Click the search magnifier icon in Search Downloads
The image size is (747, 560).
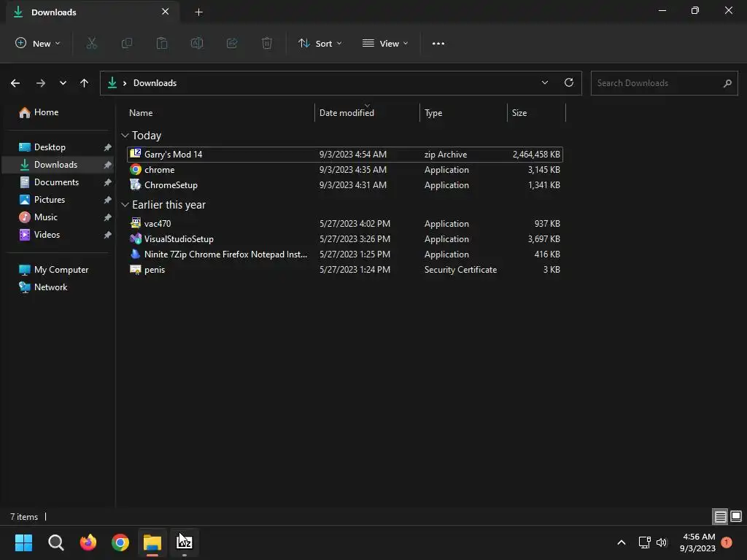click(x=727, y=83)
